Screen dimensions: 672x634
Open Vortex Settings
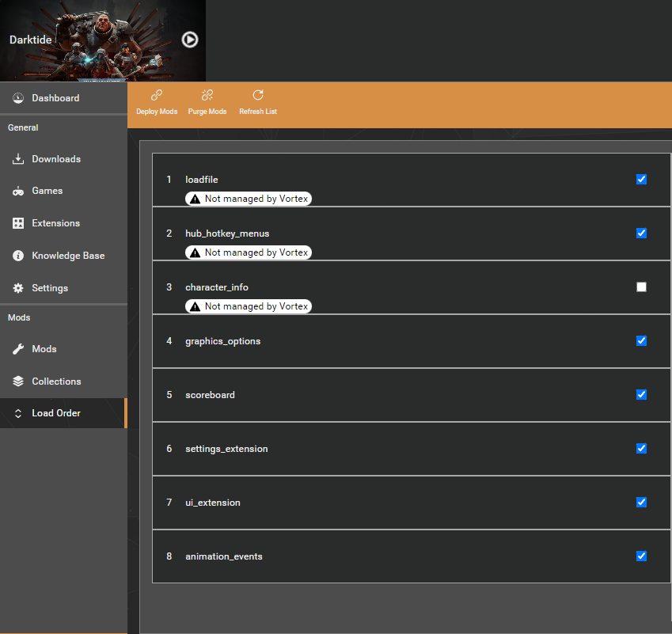click(x=50, y=288)
